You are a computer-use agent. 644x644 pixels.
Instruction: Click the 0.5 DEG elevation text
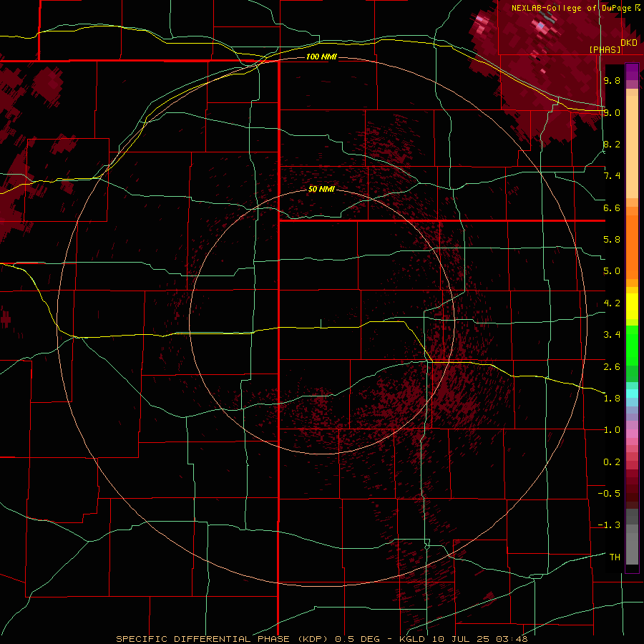[x=358, y=639]
